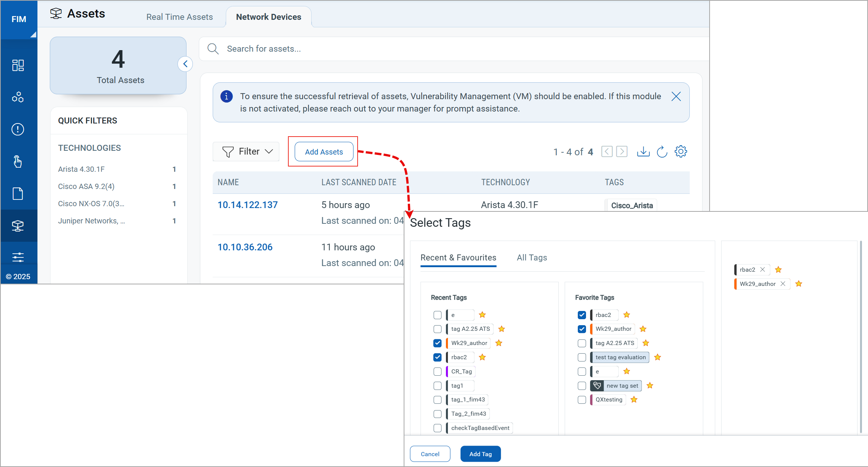Dismiss the VM info banner
The height and width of the screenshot is (467, 868).
tap(676, 97)
